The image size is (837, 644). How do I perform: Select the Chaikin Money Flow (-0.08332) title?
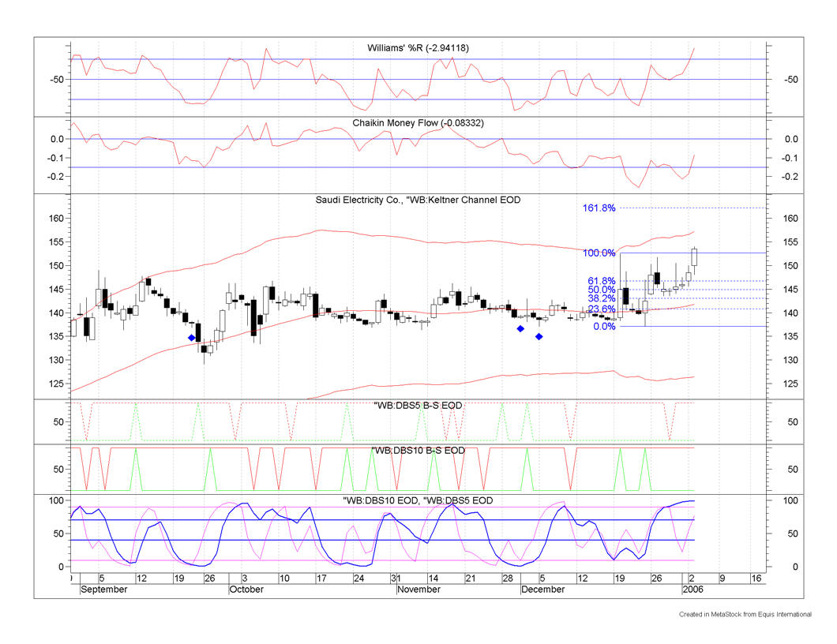[418, 122]
